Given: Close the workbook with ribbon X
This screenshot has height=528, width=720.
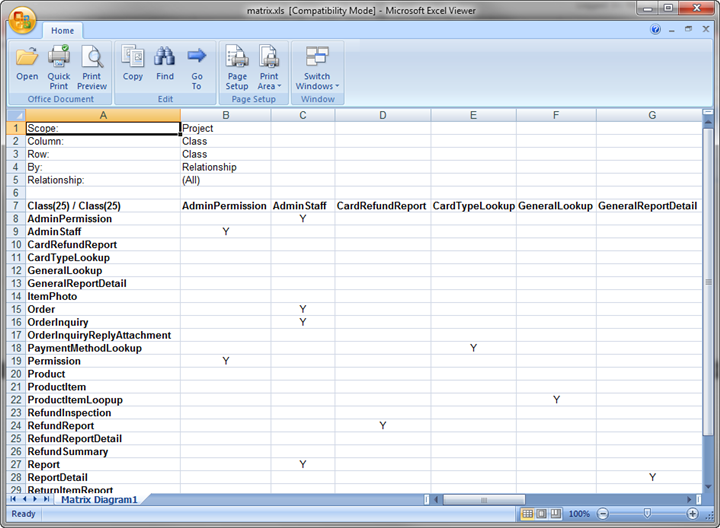Looking at the screenshot, I should [x=706, y=29].
